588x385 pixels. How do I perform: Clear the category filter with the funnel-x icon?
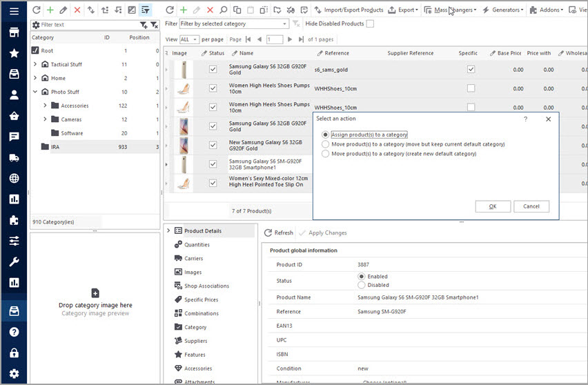pyautogui.click(x=154, y=25)
